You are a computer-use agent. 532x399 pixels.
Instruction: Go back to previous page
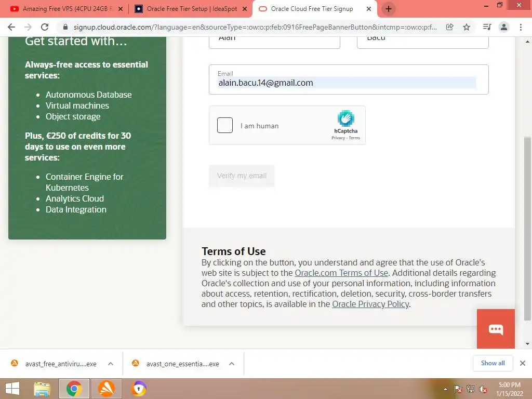point(11,27)
